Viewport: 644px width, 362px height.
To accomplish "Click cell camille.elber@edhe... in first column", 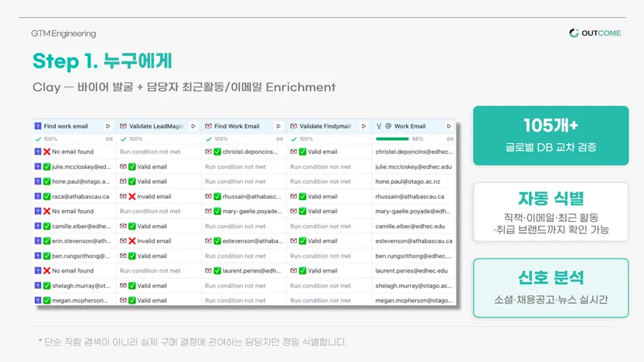I will click(75, 227).
